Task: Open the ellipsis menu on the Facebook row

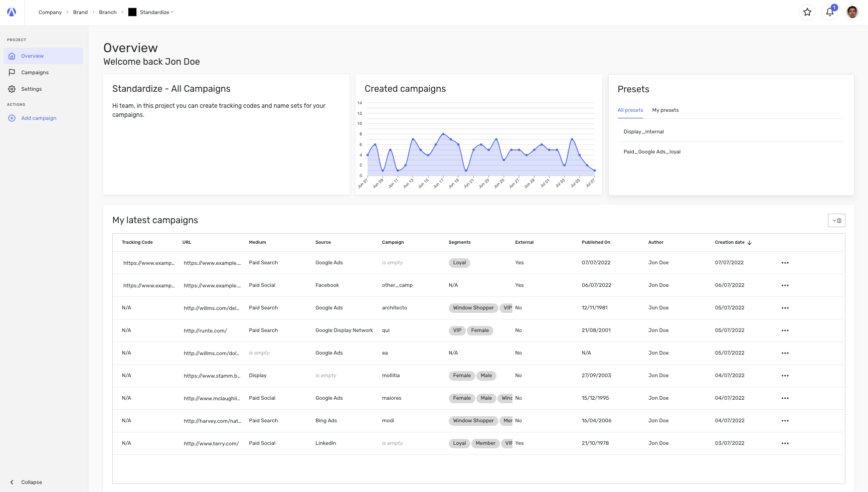Action: (x=785, y=285)
